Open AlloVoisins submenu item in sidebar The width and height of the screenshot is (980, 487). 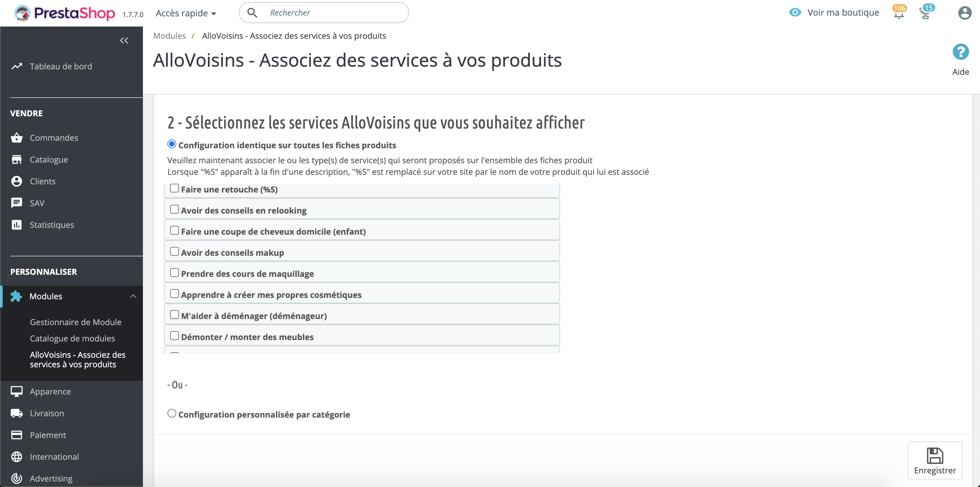click(x=78, y=359)
